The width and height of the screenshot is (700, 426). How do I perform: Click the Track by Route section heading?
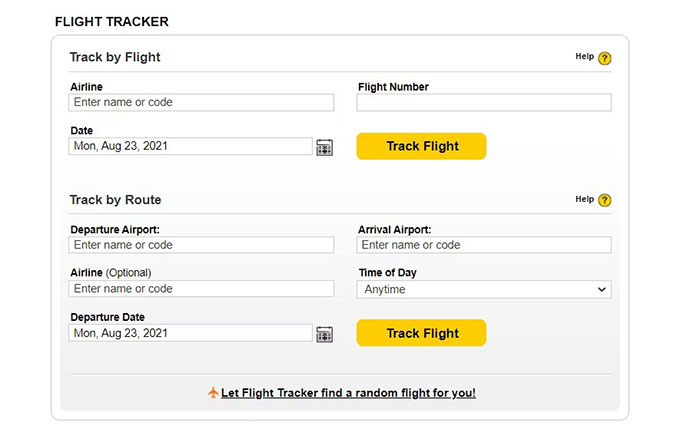[115, 200]
